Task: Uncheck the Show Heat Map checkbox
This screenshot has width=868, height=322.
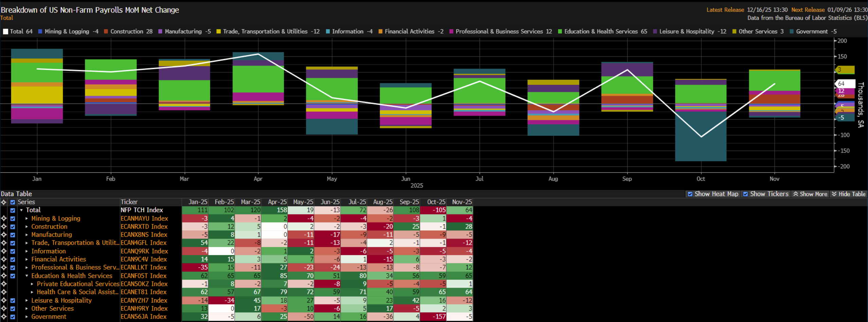Action: tap(690, 194)
